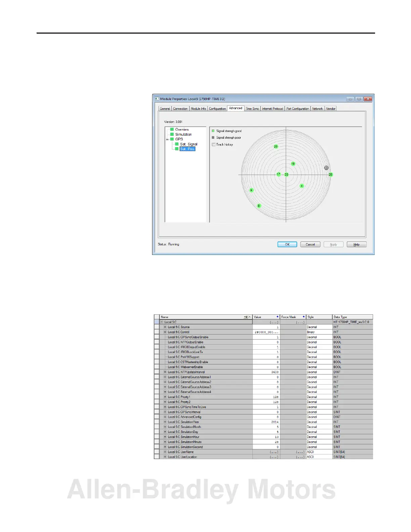Click satellite marker 26 at the plot edge

[330, 175]
